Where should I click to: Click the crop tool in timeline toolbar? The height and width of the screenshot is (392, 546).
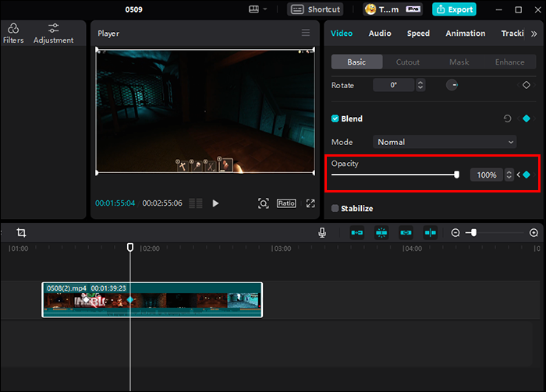(21, 233)
